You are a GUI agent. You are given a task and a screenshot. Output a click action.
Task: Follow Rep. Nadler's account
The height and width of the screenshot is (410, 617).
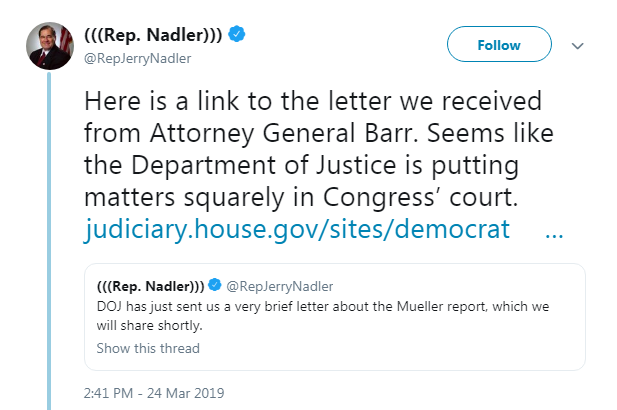[499, 45]
